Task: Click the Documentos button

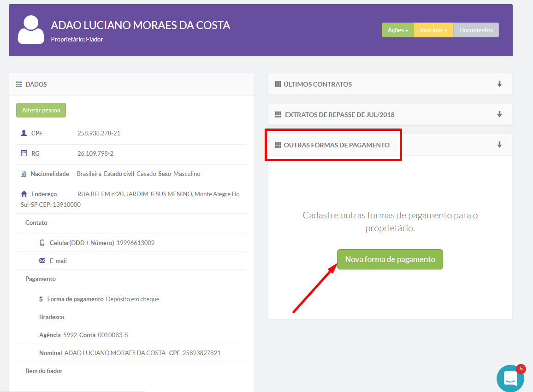Action: coord(476,30)
